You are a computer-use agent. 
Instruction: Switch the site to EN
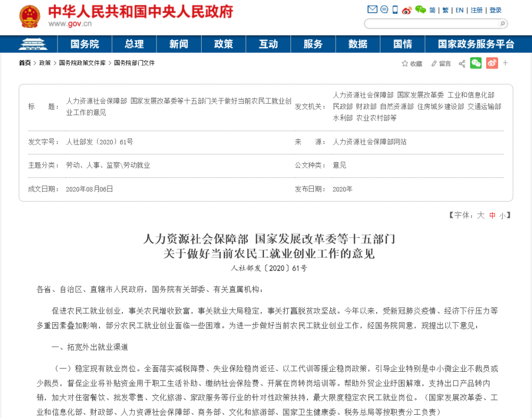click(460, 10)
